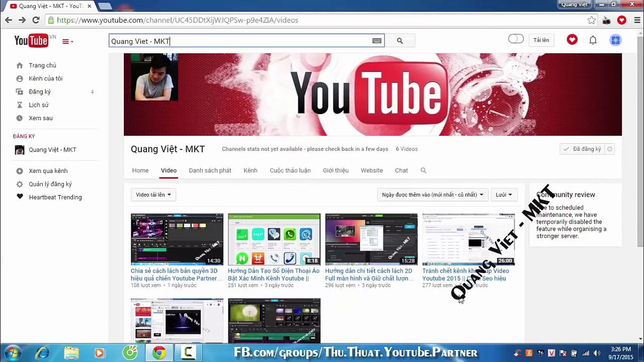Open the 14:30 video thumbnail
This screenshot has width=644, height=362.
tap(177, 239)
